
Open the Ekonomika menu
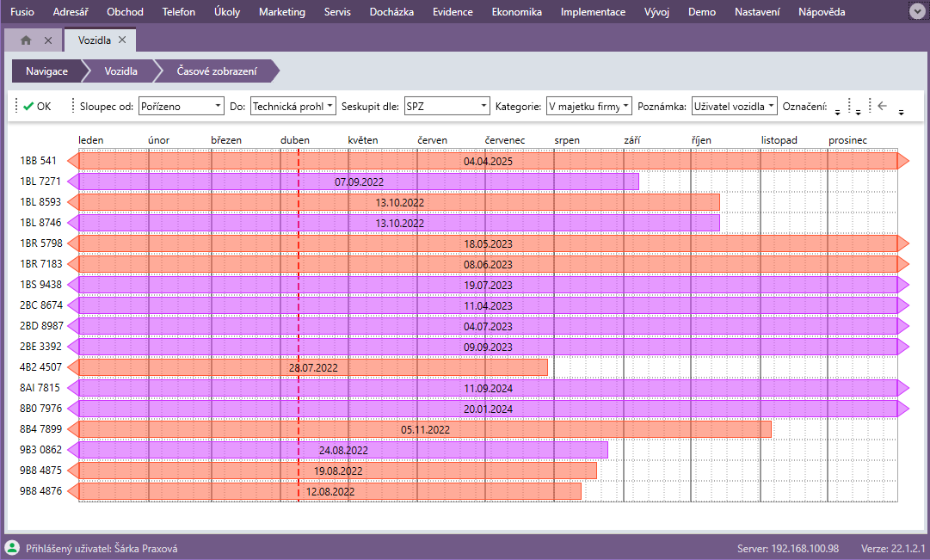(x=516, y=12)
